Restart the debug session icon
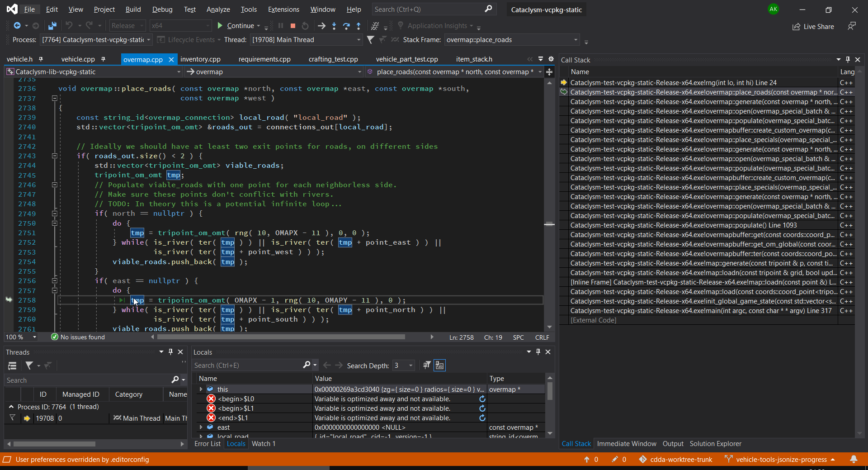The image size is (868, 470). (305, 26)
